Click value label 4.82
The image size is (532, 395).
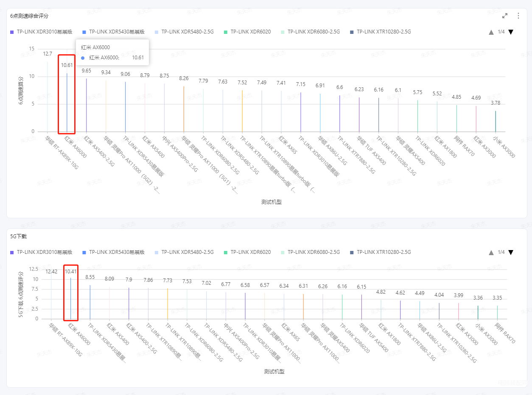click(x=381, y=292)
